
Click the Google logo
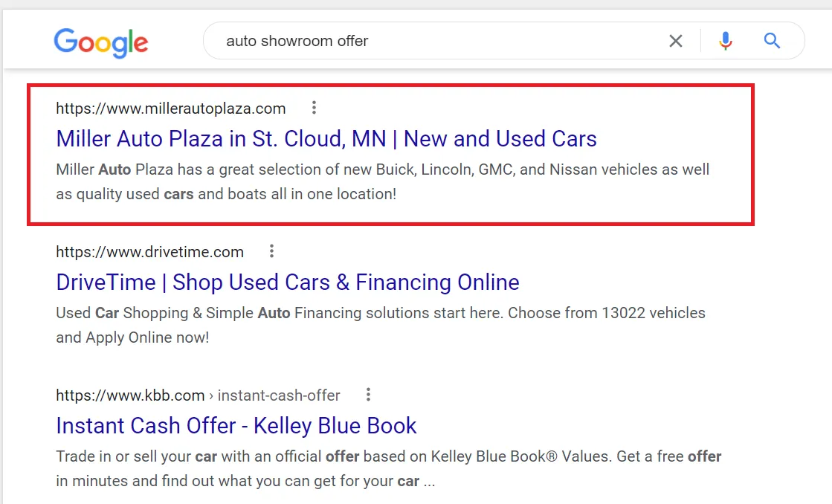(101, 42)
